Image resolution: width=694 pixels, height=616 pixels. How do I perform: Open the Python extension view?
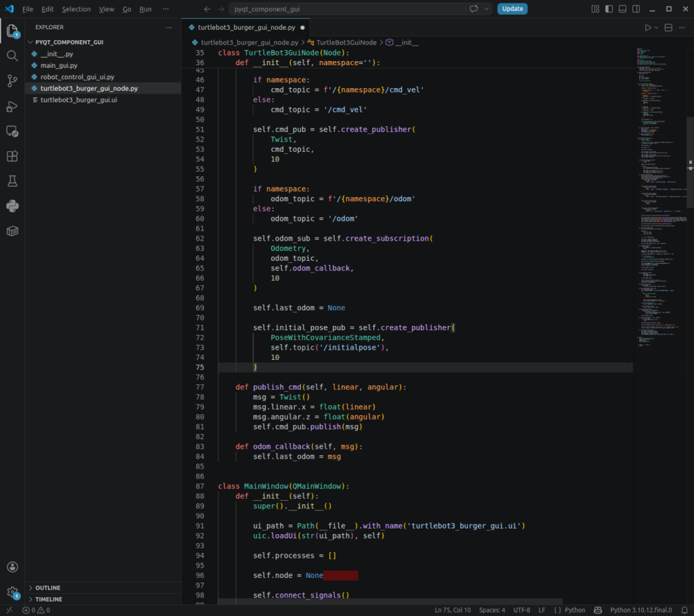click(12, 206)
